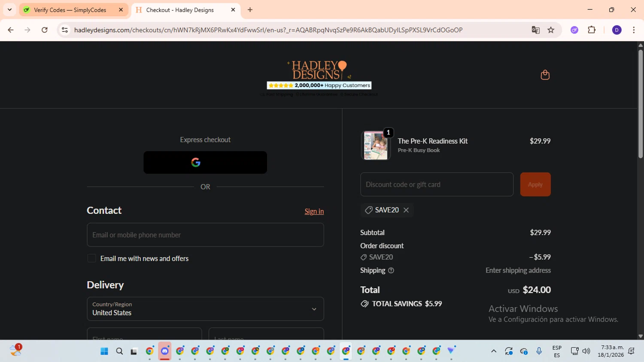
Task: Open the Chrome three-dot menu
Action: click(634, 30)
